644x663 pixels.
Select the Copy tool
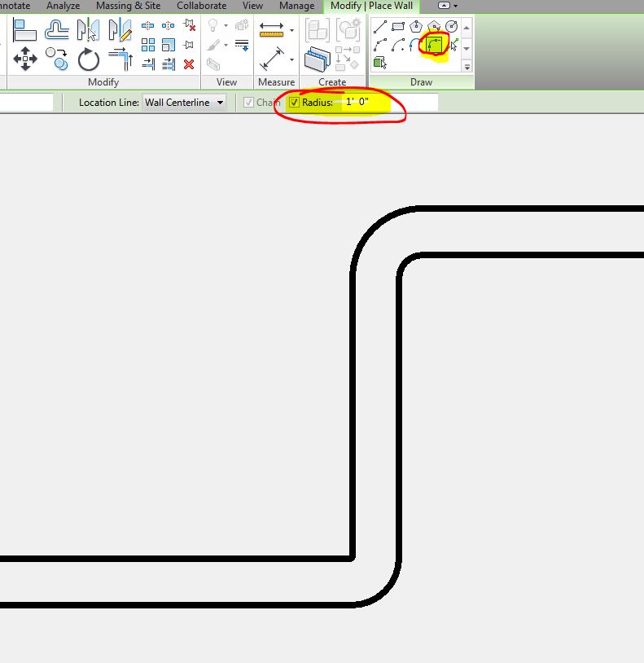pos(57,59)
